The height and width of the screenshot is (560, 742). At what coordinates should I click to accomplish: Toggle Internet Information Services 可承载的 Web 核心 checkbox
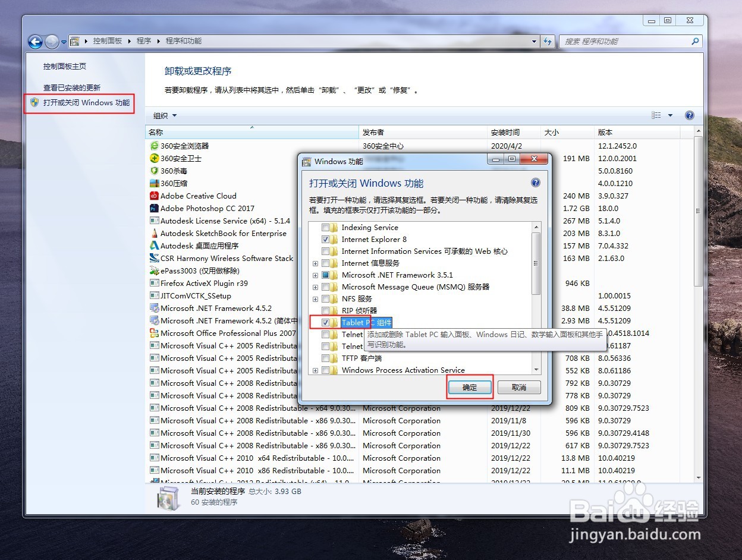click(x=325, y=251)
